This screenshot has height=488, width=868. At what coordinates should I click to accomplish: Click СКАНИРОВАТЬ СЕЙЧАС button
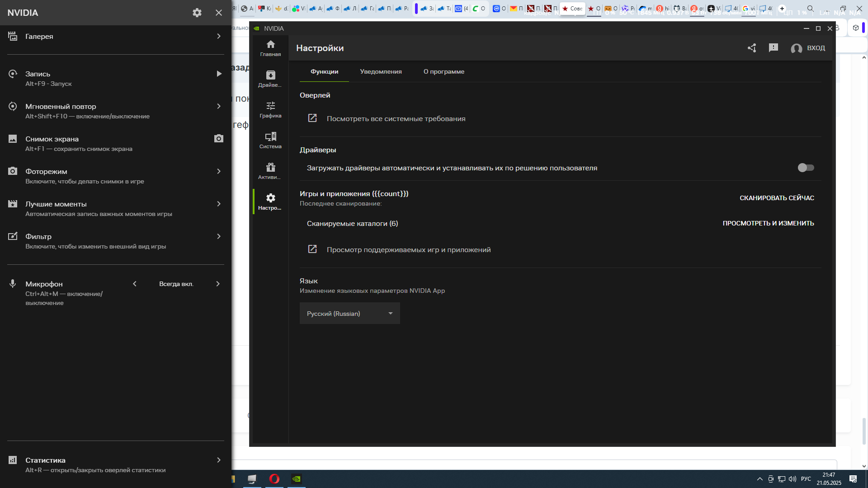coord(777,198)
